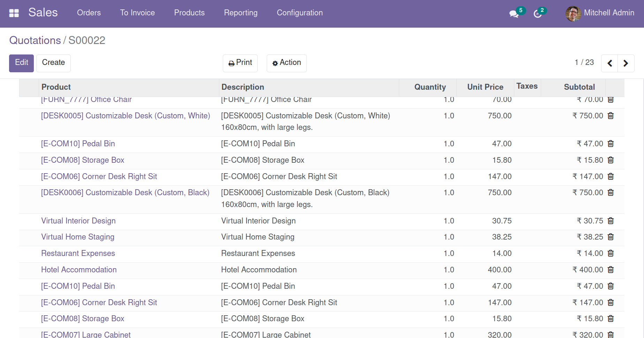Delete the Hotel Accommodation order line
The image size is (644, 338).
(x=611, y=270)
